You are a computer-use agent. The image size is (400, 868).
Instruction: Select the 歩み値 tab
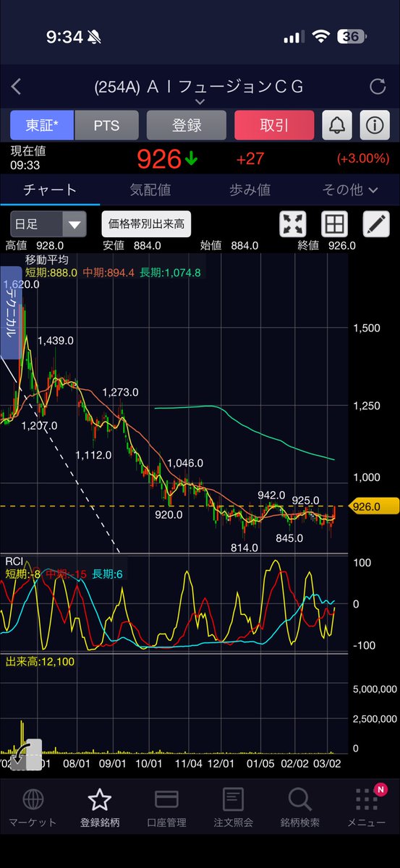click(x=250, y=190)
